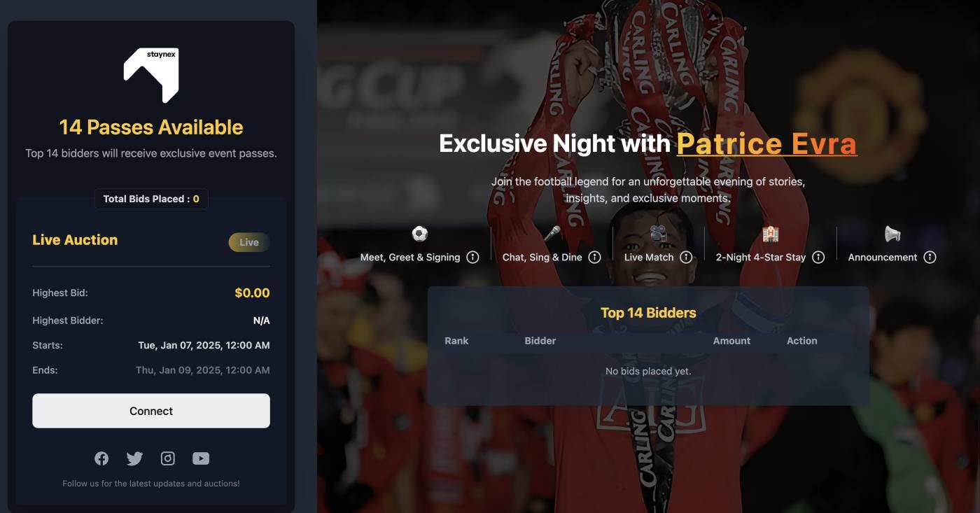
Task: Open the Twitter social icon
Action: click(134, 458)
